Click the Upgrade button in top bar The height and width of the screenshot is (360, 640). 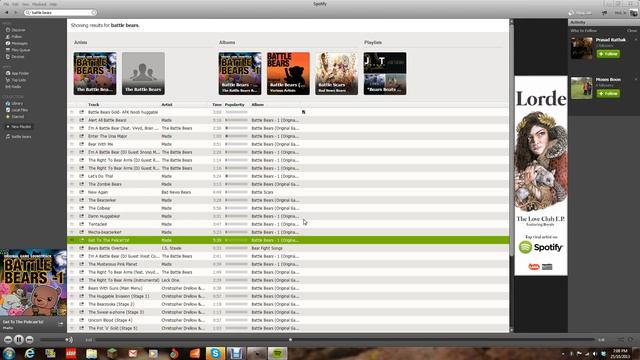pos(580,13)
